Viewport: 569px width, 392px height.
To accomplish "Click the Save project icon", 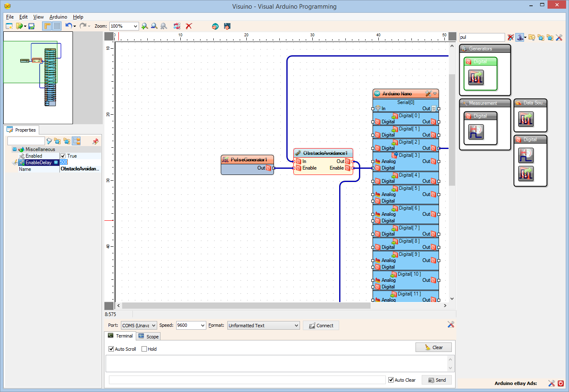I will point(31,26).
